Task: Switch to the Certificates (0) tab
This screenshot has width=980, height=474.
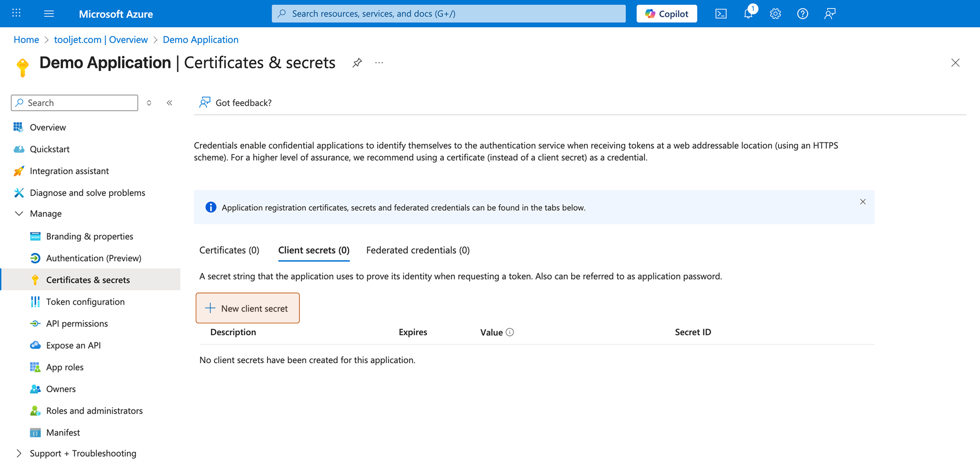Action: click(229, 250)
